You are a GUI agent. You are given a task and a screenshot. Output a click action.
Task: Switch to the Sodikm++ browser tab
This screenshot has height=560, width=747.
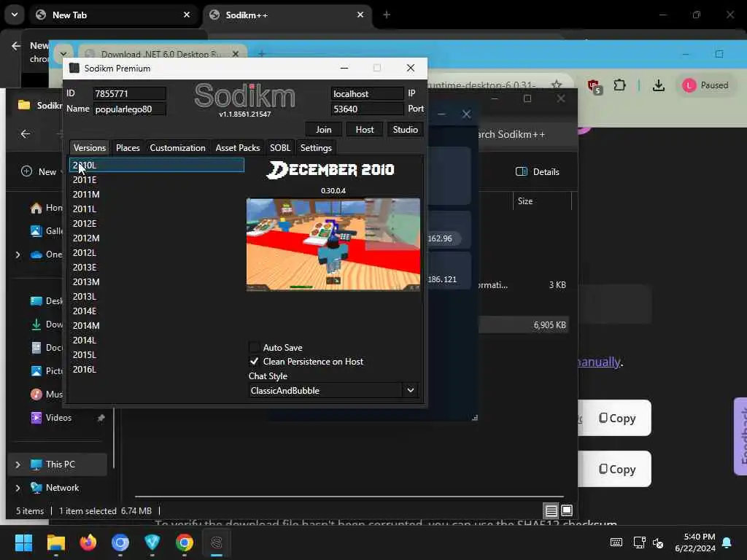pos(287,15)
